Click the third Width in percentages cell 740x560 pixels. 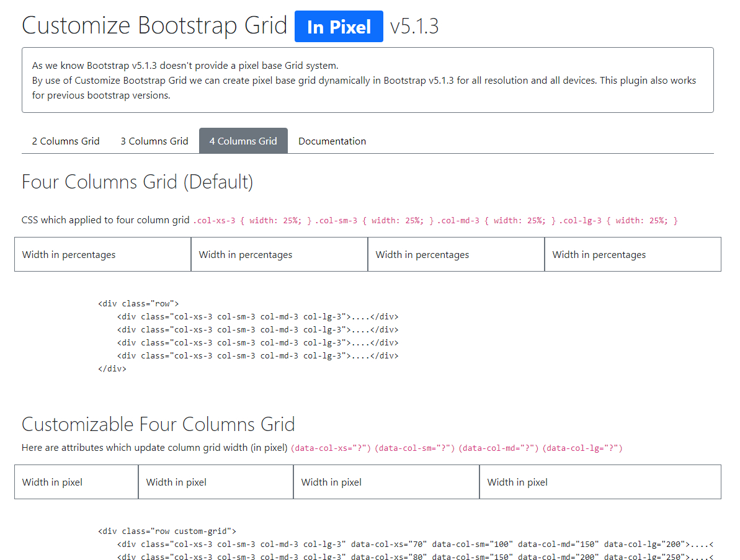click(x=457, y=254)
